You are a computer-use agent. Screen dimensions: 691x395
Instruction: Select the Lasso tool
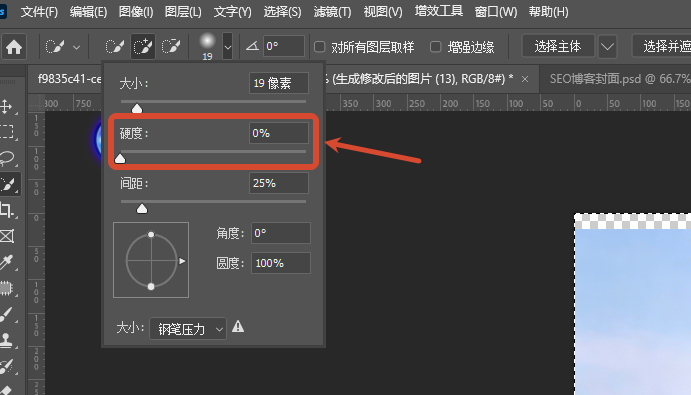[x=7, y=158]
